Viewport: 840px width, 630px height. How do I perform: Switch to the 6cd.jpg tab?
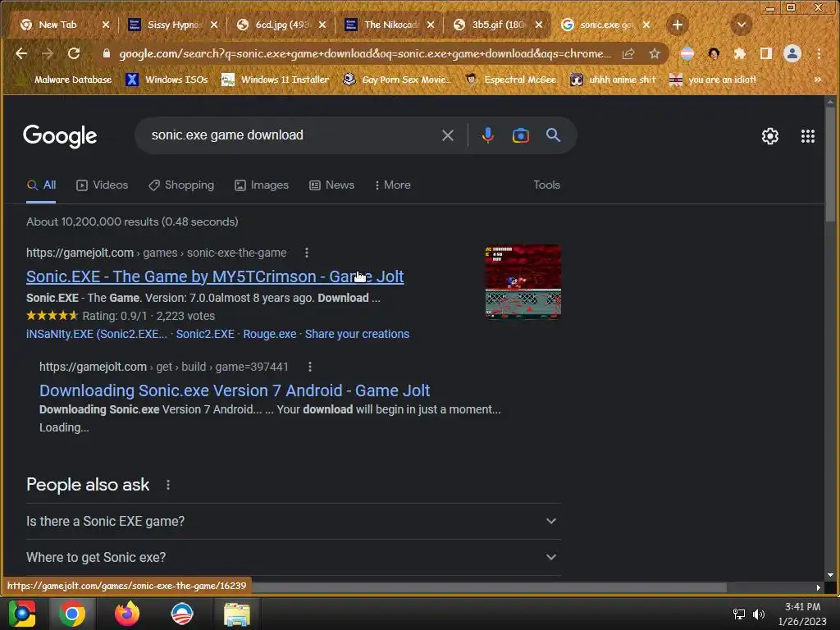point(282,25)
